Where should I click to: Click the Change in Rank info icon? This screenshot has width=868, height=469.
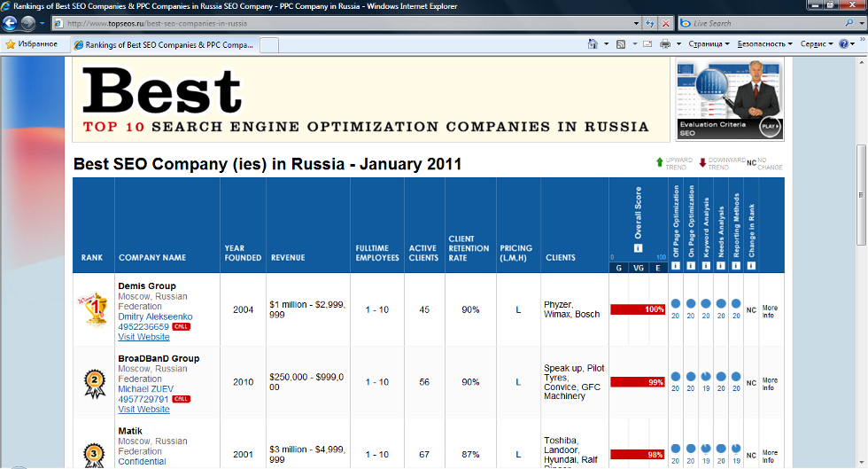point(751,266)
